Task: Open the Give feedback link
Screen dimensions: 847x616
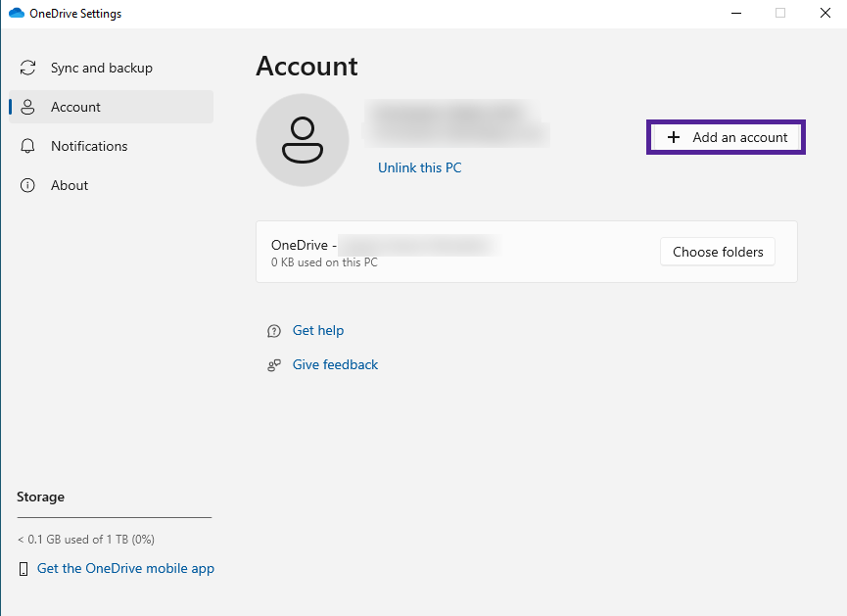Action: tap(335, 365)
